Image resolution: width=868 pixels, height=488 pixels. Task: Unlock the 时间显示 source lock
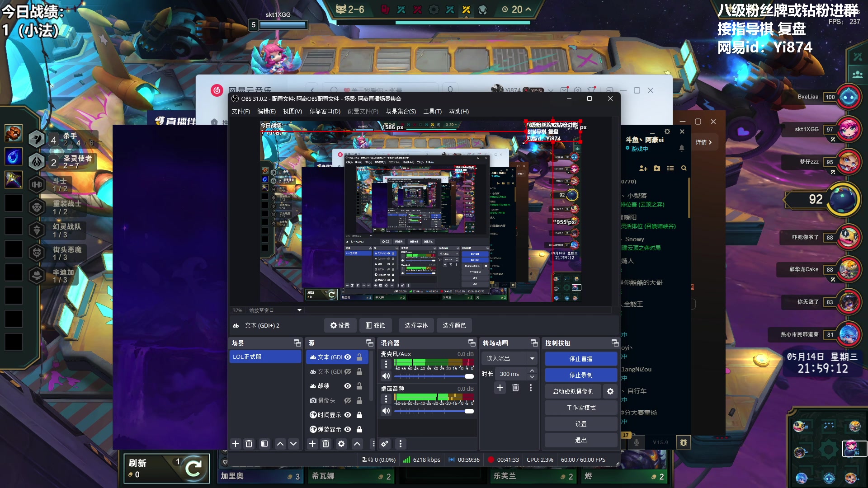point(359,415)
